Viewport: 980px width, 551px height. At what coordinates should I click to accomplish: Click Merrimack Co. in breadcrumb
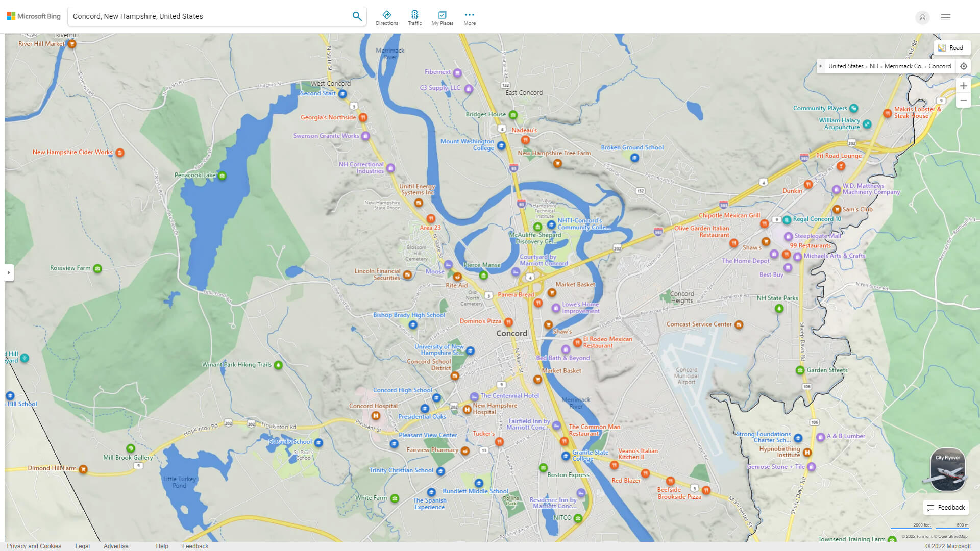point(902,66)
